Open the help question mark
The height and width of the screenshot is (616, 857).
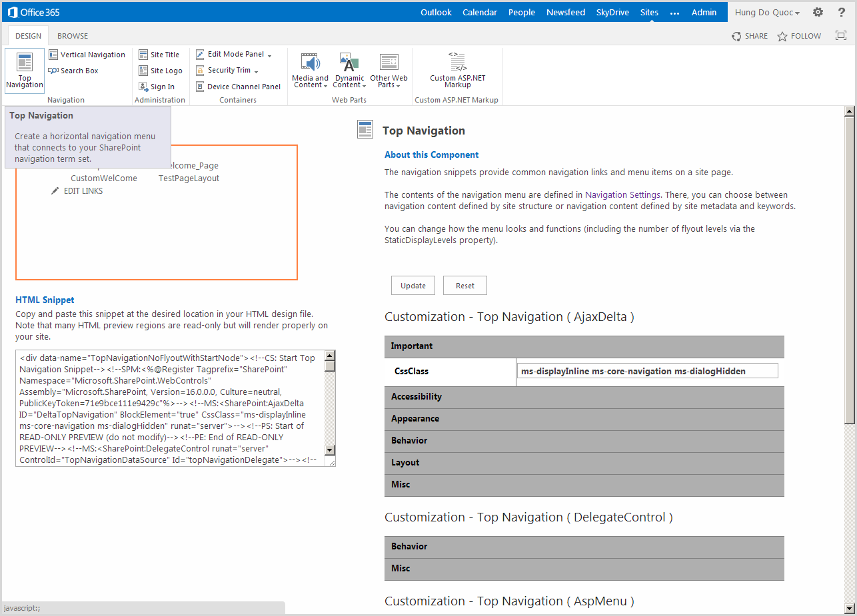tap(842, 12)
